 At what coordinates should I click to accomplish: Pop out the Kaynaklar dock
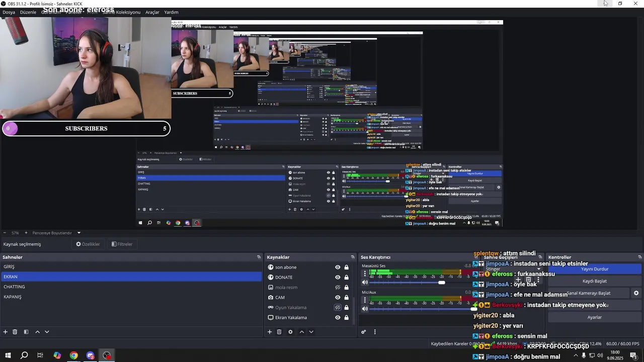(x=353, y=257)
